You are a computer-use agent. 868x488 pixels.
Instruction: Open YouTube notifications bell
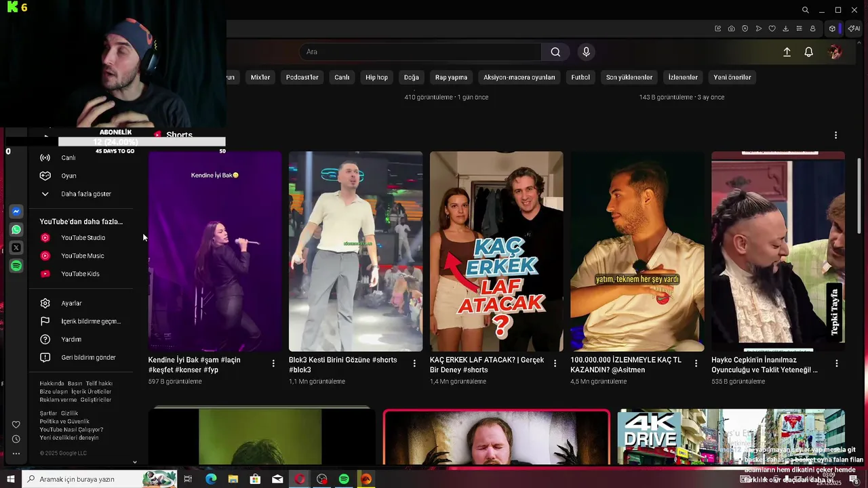point(808,52)
